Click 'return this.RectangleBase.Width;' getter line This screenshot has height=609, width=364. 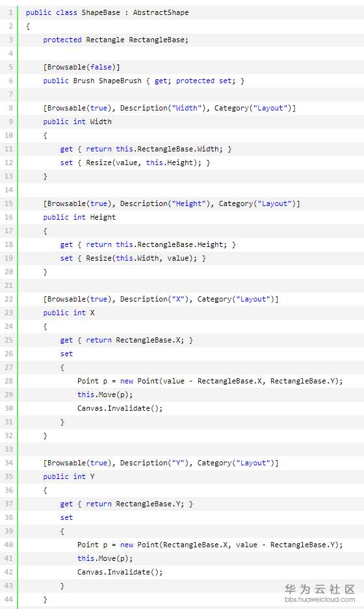click(x=146, y=149)
